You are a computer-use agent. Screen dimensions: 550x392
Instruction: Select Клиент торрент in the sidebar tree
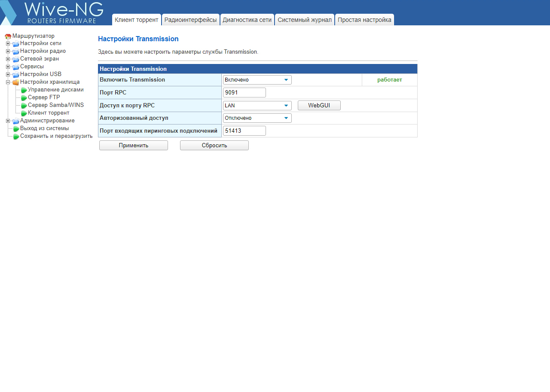click(49, 113)
